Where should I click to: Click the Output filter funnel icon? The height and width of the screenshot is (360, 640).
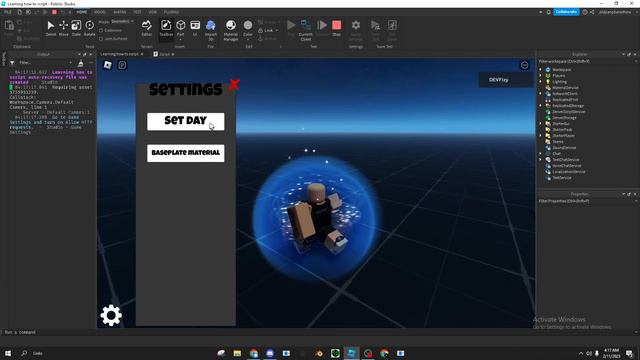coord(12,63)
